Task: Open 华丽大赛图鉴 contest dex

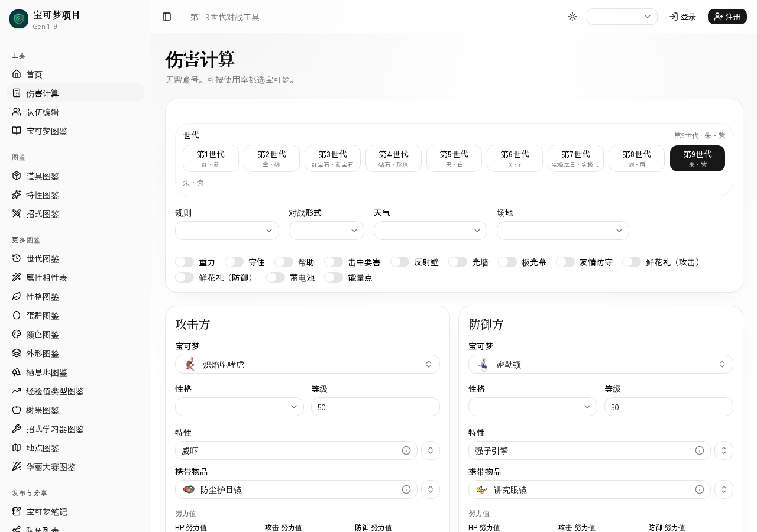Action: click(75, 467)
